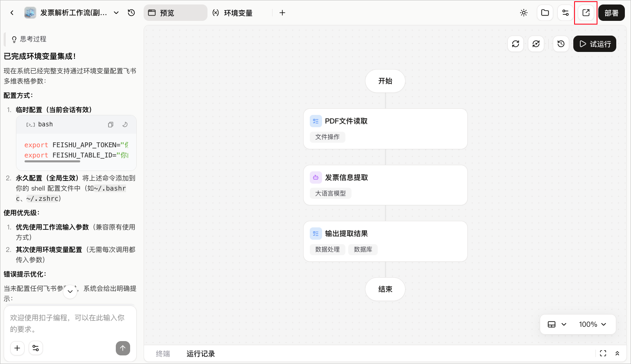Toggle the code block dark mode moon icon
Image resolution: width=631 pixels, height=364 pixels.
pos(125,124)
